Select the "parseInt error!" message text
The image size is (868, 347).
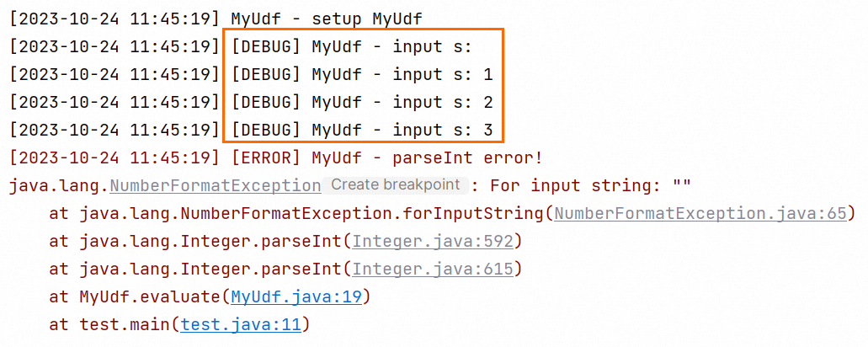tap(468, 157)
